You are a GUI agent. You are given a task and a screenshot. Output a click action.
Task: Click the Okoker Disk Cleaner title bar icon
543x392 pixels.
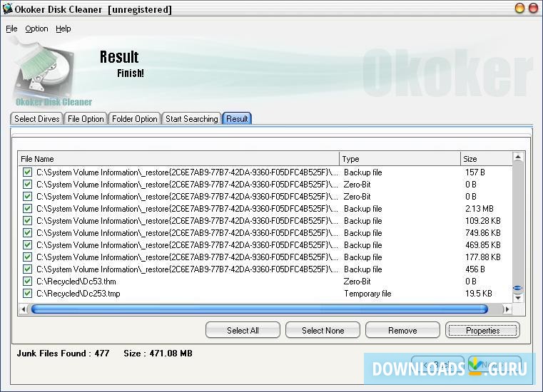click(7, 9)
